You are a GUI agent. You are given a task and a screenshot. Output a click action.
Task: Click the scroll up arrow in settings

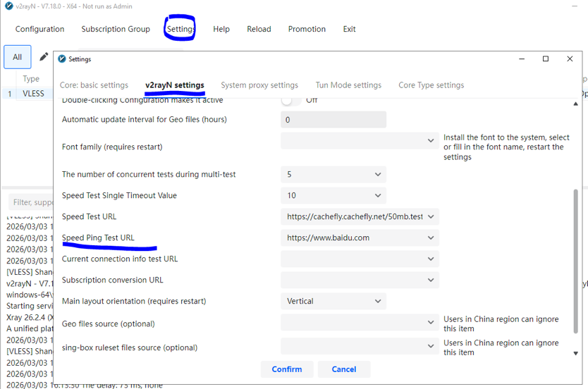[576, 104]
